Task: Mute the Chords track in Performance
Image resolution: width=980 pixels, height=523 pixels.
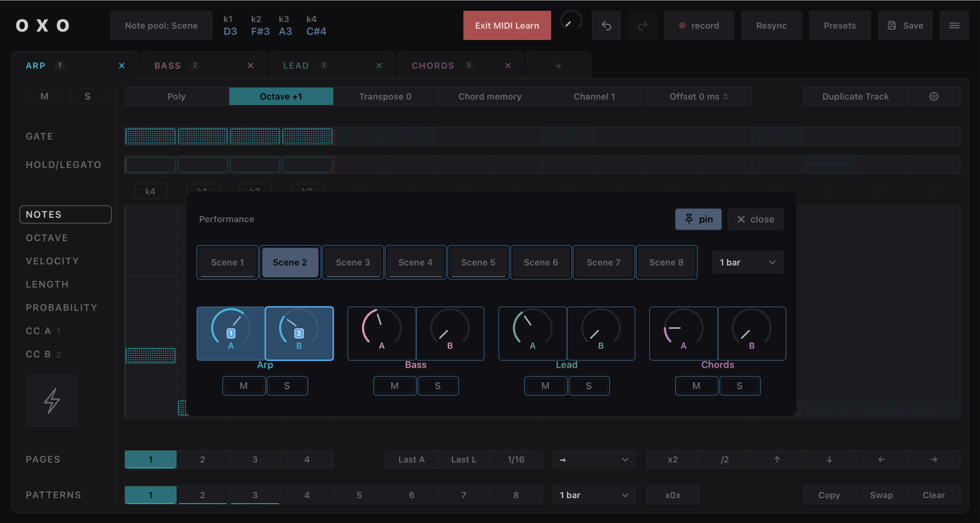Action: coord(696,385)
